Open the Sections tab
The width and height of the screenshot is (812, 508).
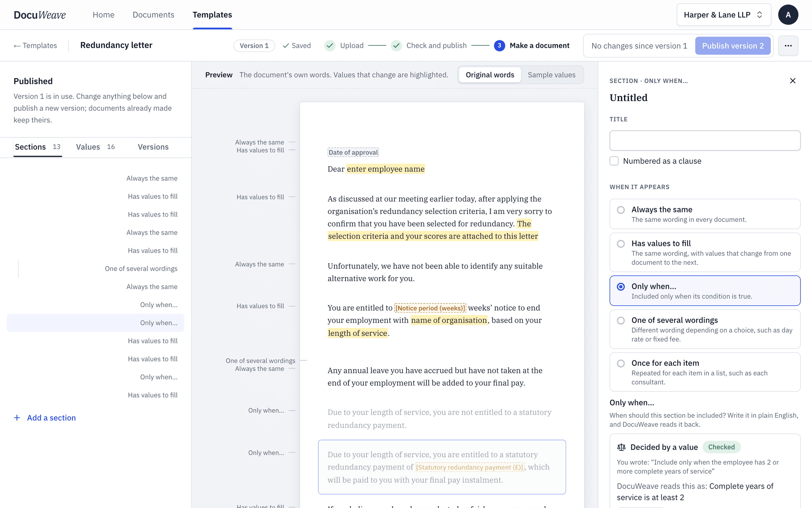click(x=38, y=147)
